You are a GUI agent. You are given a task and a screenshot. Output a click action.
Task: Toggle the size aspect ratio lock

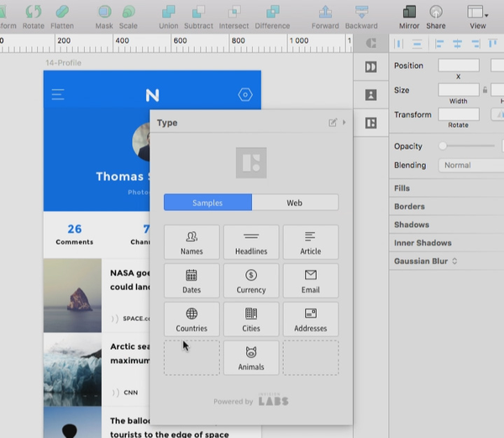pyautogui.click(x=485, y=90)
